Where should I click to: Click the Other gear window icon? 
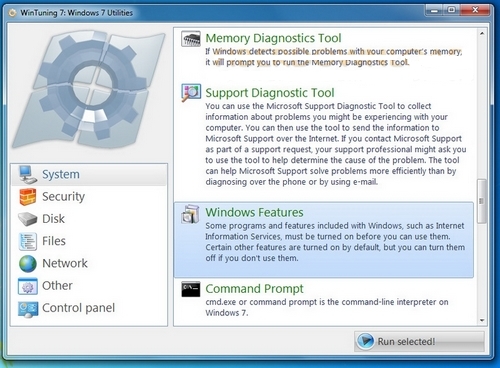click(x=28, y=286)
